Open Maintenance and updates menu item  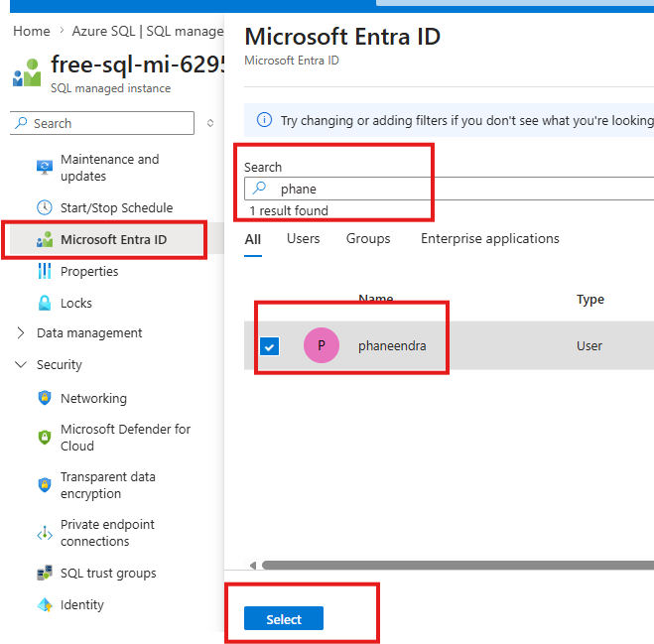pyautogui.click(x=110, y=168)
